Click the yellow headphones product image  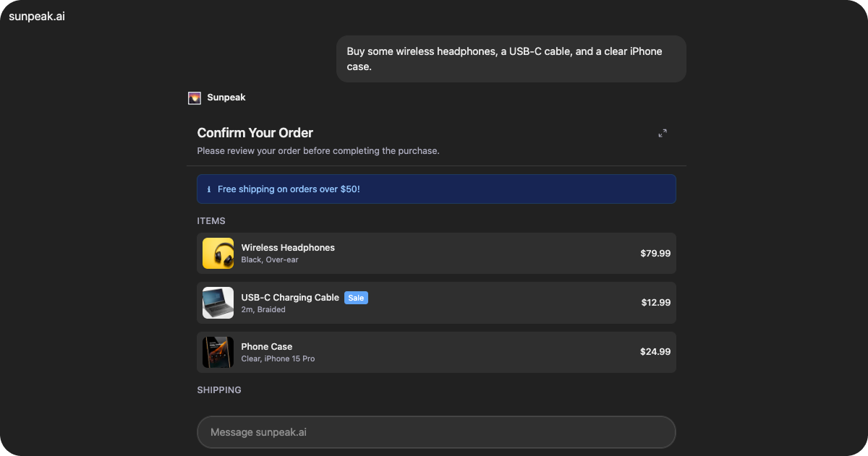coord(218,254)
